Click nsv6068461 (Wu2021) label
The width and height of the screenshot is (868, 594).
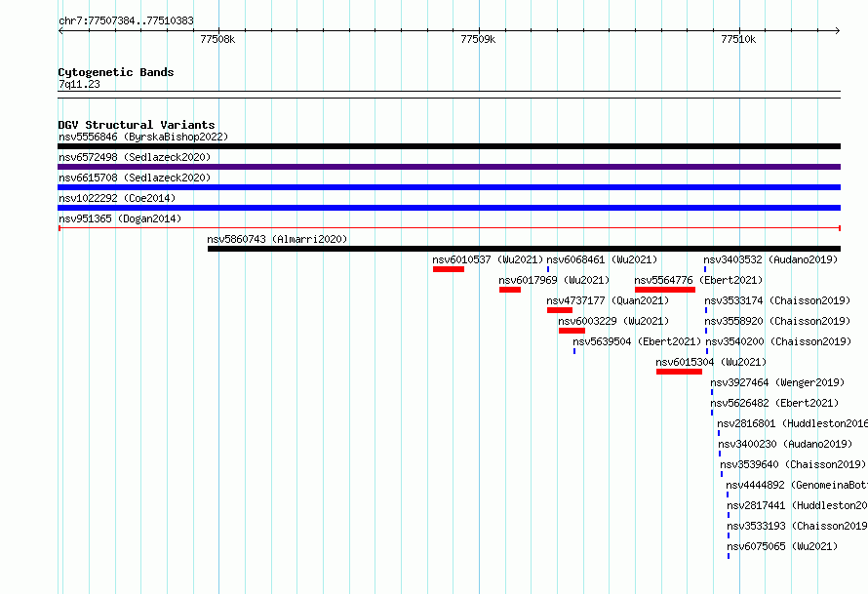[x=602, y=259]
